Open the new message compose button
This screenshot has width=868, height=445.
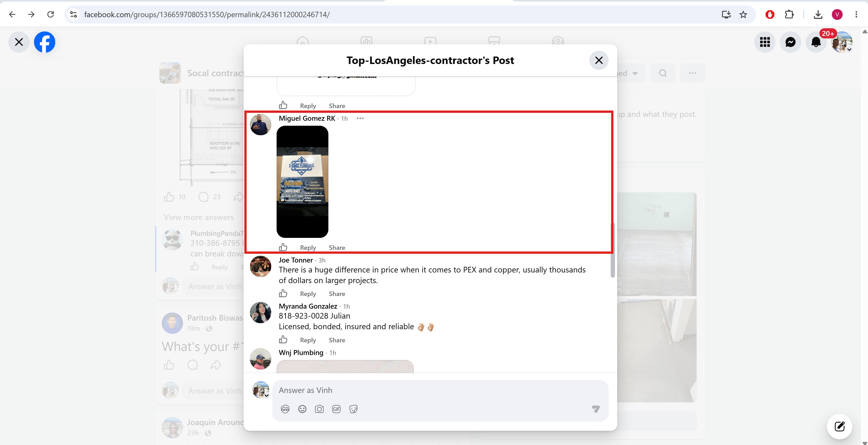pos(839,426)
